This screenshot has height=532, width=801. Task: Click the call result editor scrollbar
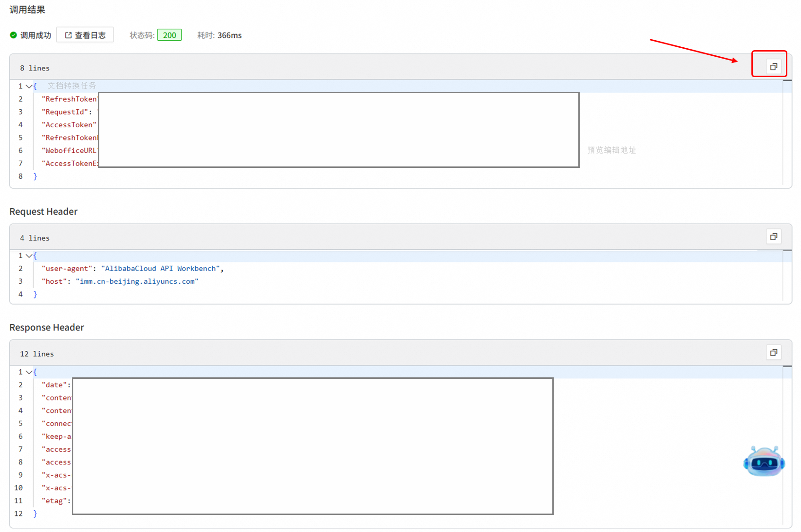pyautogui.click(x=787, y=132)
